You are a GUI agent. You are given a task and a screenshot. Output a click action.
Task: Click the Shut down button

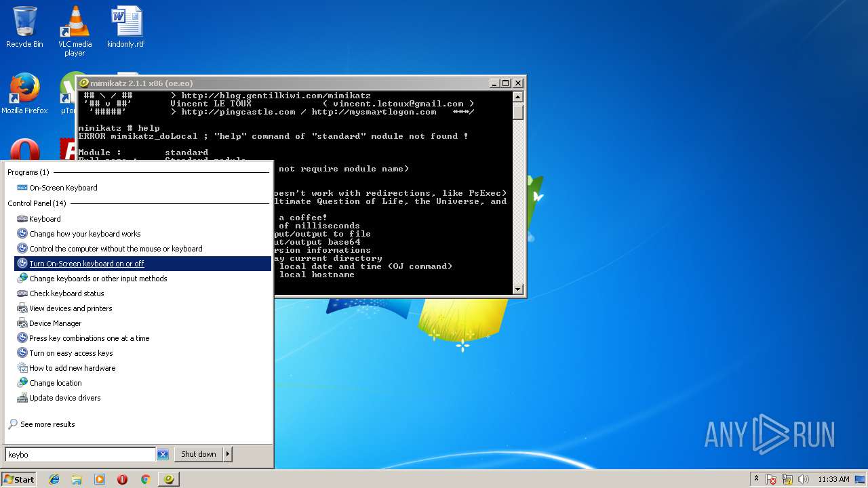[x=199, y=454]
